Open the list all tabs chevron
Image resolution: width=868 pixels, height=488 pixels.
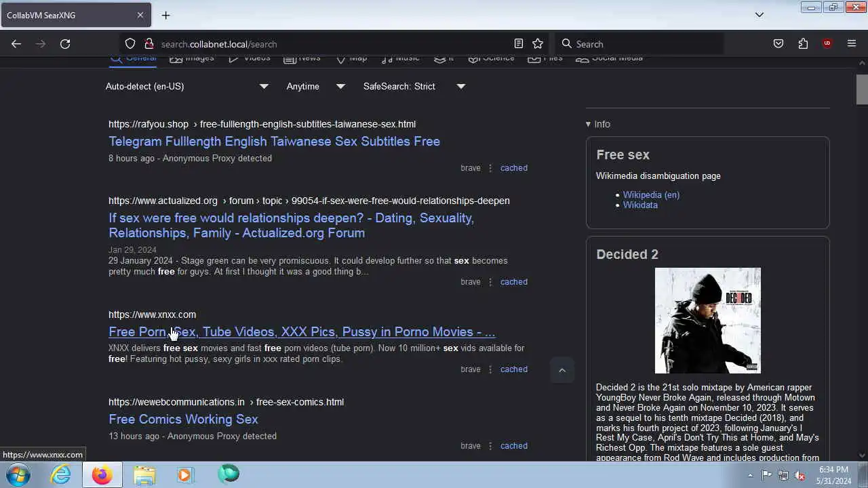point(759,15)
